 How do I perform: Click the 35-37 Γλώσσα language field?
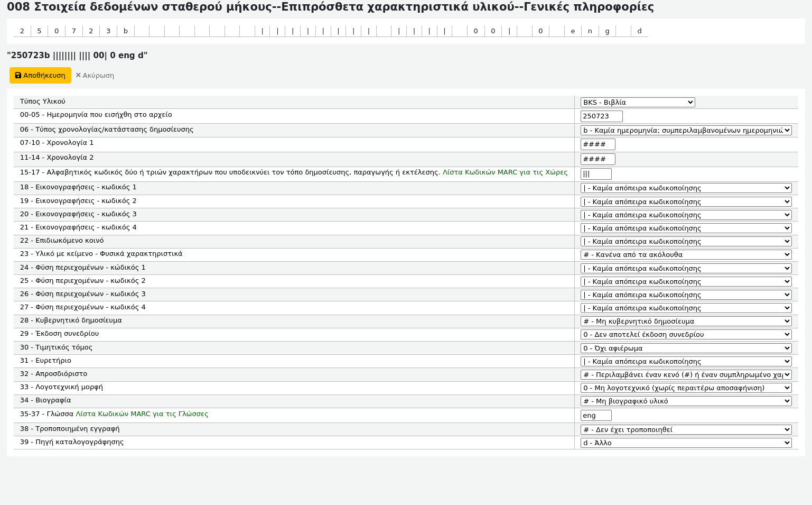[595, 416]
